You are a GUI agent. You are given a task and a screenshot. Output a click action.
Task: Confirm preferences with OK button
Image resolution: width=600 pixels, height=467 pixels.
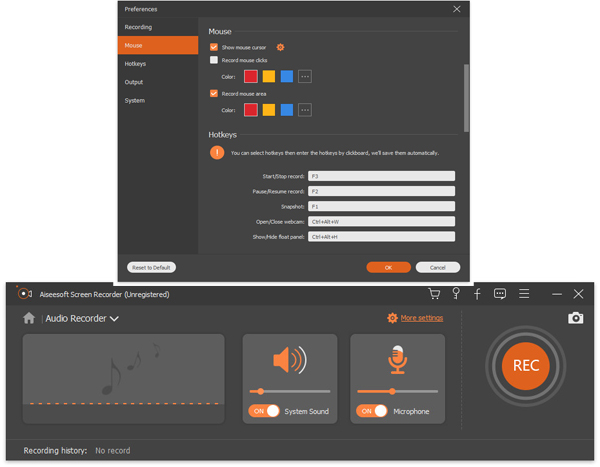pyautogui.click(x=388, y=268)
